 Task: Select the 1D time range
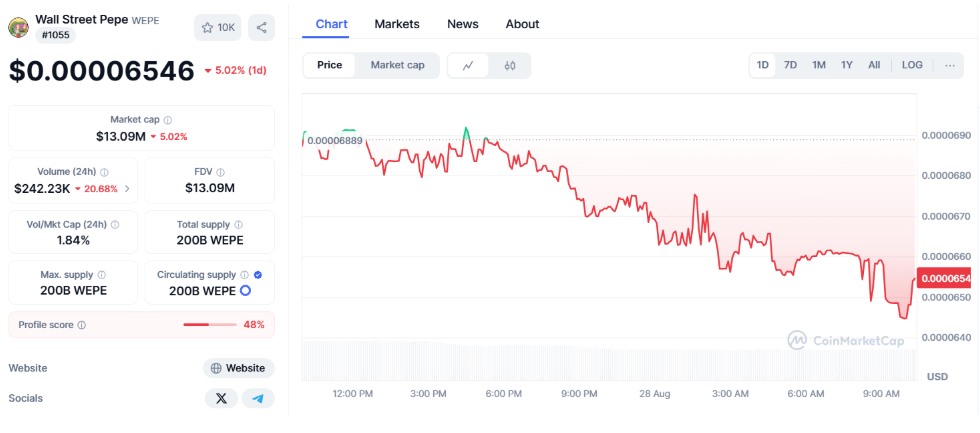[x=762, y=65]
